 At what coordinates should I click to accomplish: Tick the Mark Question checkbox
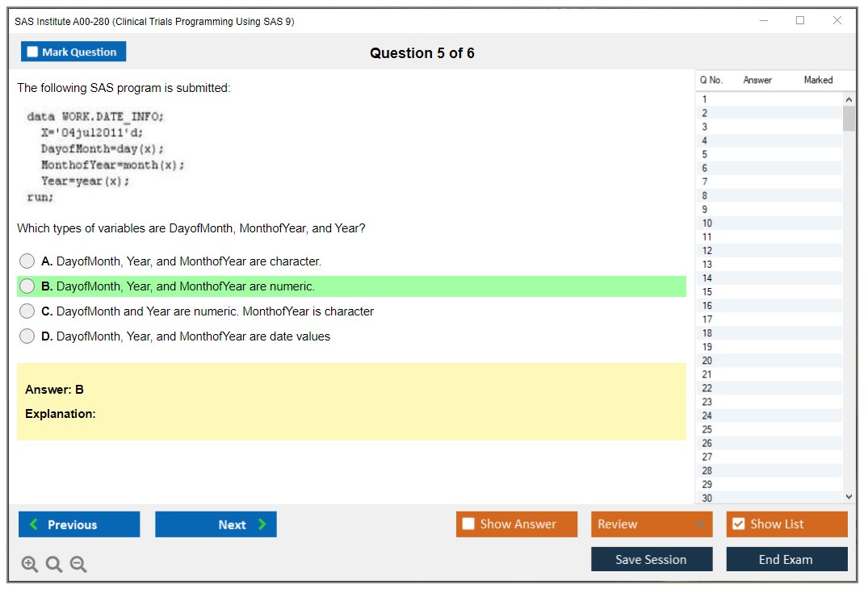(x=32, y=52)
